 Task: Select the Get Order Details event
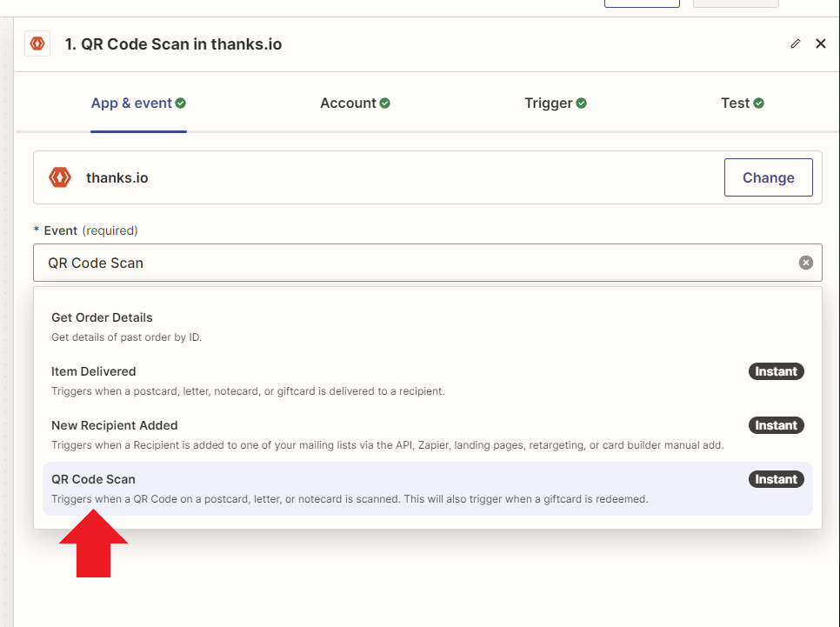(x=428, y=327)
